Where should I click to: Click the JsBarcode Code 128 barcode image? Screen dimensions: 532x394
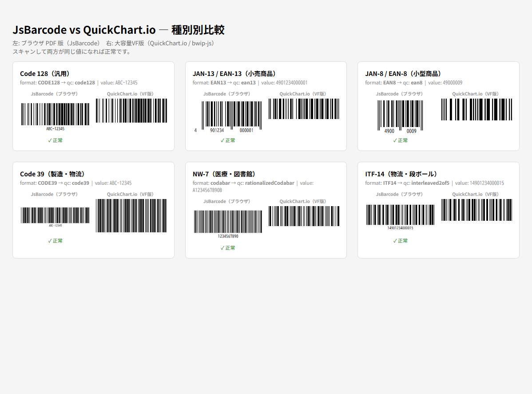[x=56, y=117]
